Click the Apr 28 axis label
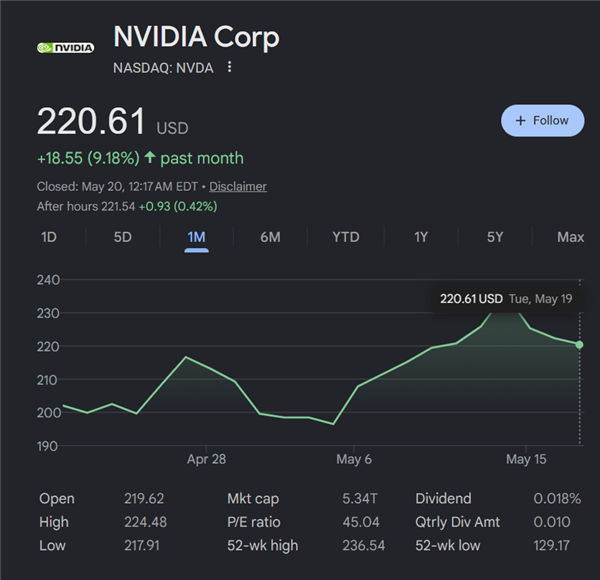 tap(206, 459)
